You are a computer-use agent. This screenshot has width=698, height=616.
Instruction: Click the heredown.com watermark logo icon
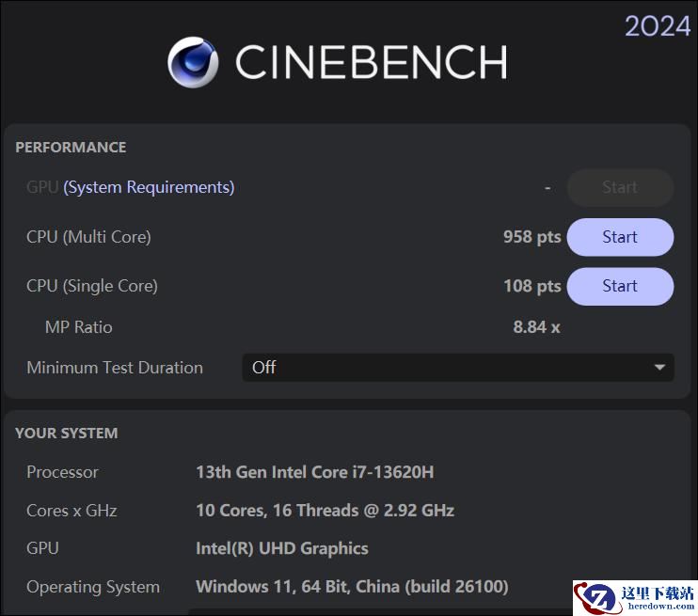click(x=597, y=598)
